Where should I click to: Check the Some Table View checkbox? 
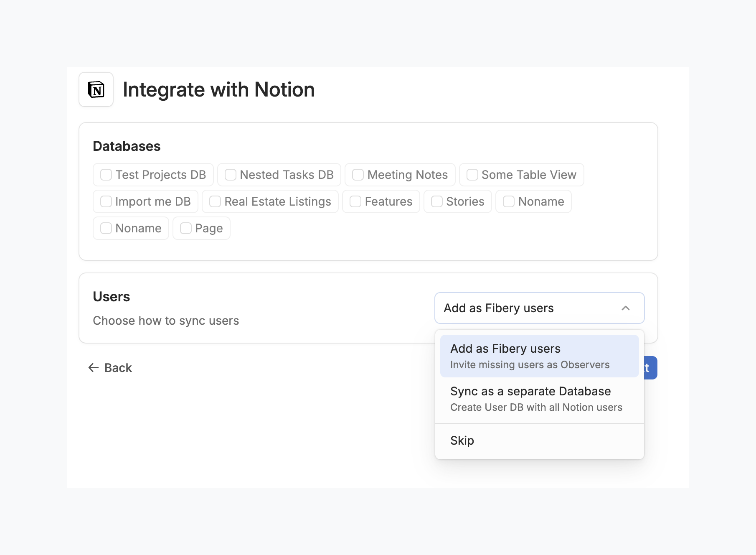point(472,175)
